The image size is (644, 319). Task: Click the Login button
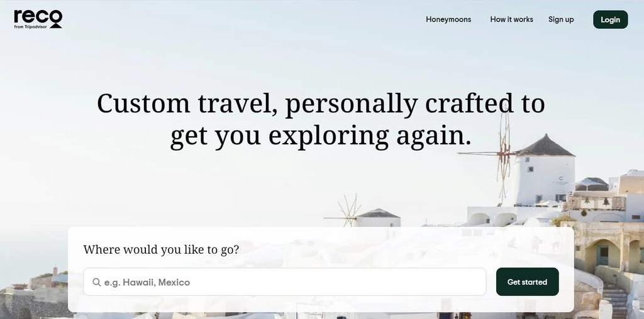(x=610, y=19)
